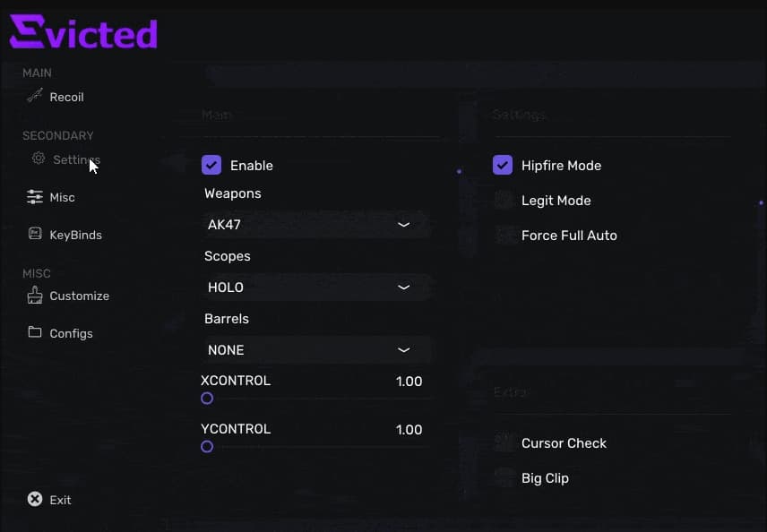This screenshot has height=532, width=767.
Task: Click the Customize paintbrush icon
Action: 35,296
